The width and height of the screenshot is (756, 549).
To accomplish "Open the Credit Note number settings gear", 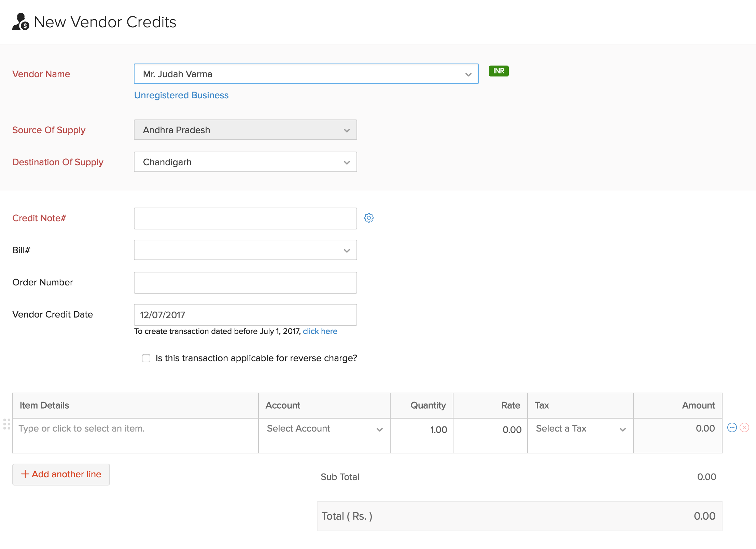I will (369, 218).
